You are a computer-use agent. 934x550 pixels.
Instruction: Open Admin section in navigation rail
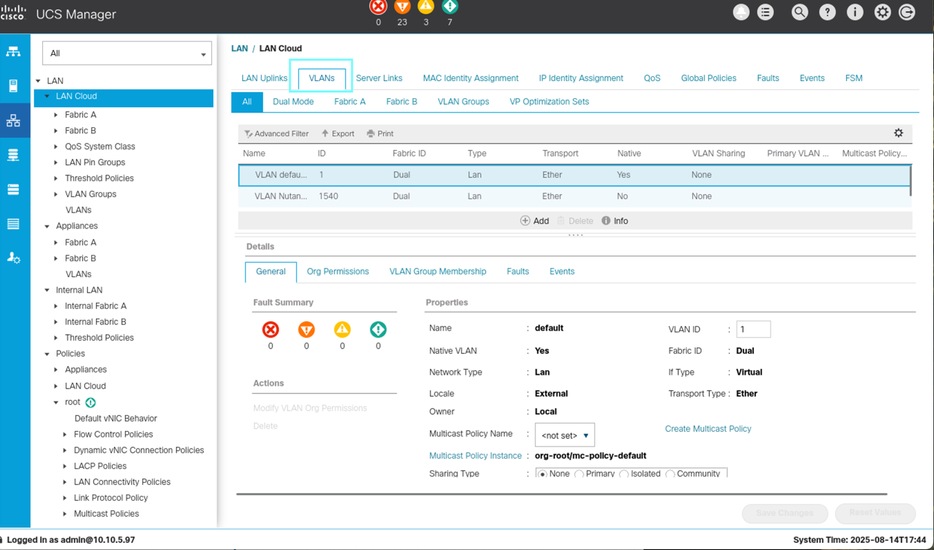[13, 258]
